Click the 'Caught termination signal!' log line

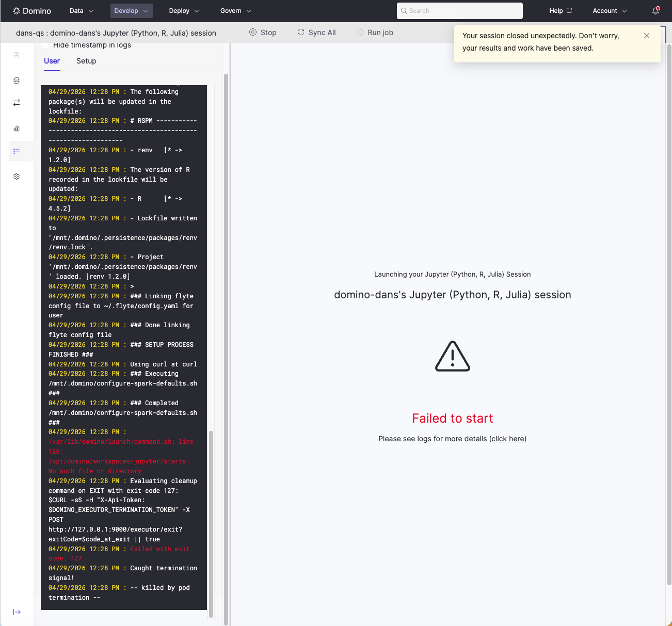[x=123, y=573]
